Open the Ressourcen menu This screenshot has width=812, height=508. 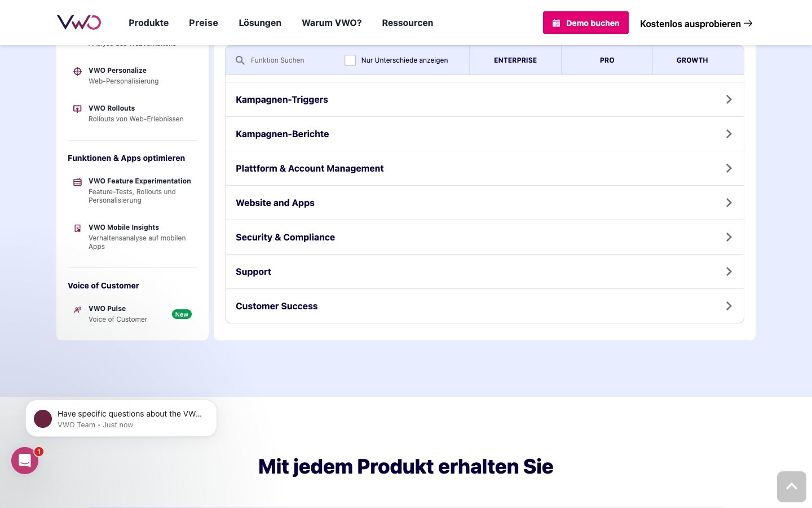click(x=407, y=23)
